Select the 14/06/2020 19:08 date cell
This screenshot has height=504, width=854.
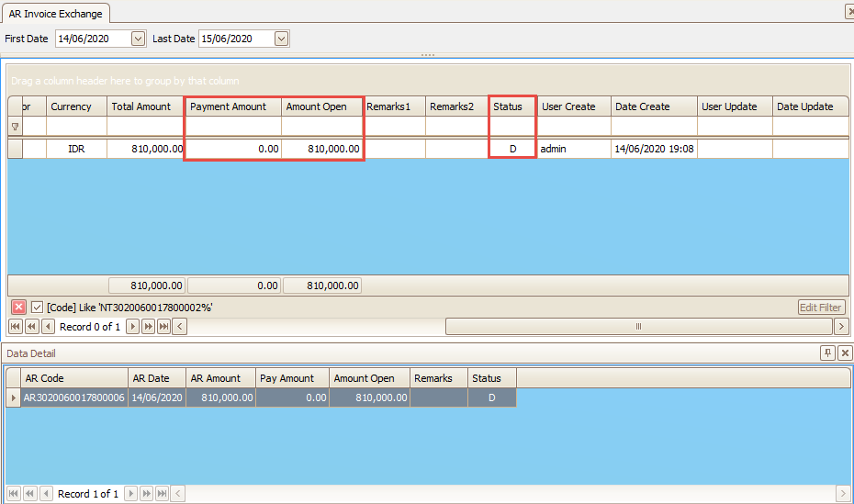[654, 149]
